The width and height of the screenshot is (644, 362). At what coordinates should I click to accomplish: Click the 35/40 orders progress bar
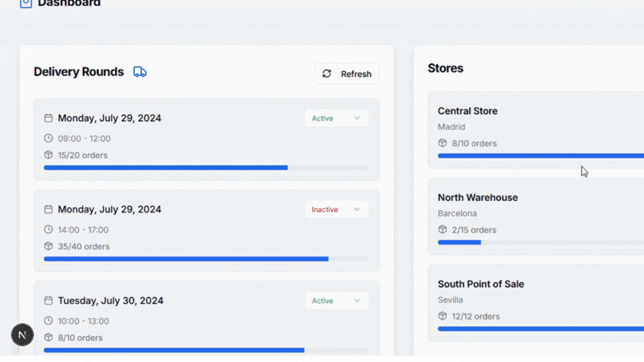click(x=207, y=259)
